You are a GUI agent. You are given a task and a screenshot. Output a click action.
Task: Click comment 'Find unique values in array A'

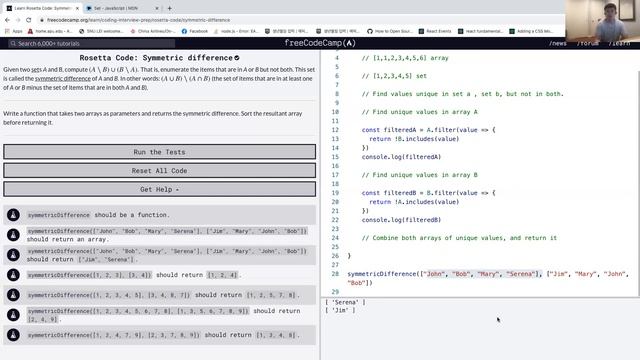pos(420,112)
